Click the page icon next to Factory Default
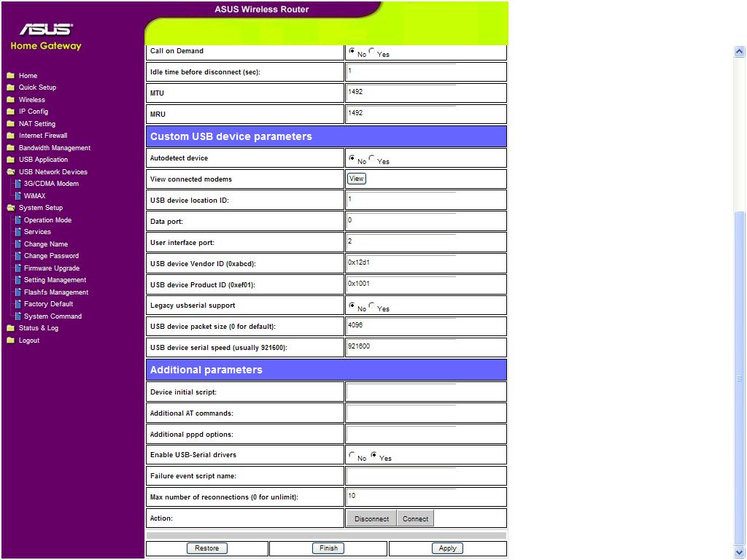747x560 pixels. (x=18, y=304)
